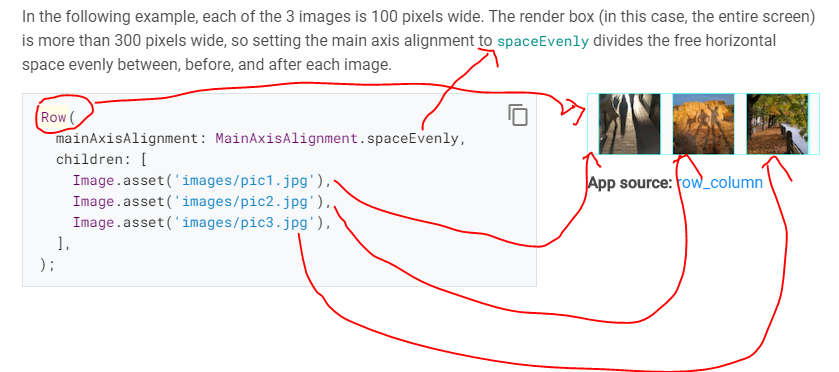
Task: Click the words 'In the following example'
Action: pyautogui.click(x=109, y=17)
